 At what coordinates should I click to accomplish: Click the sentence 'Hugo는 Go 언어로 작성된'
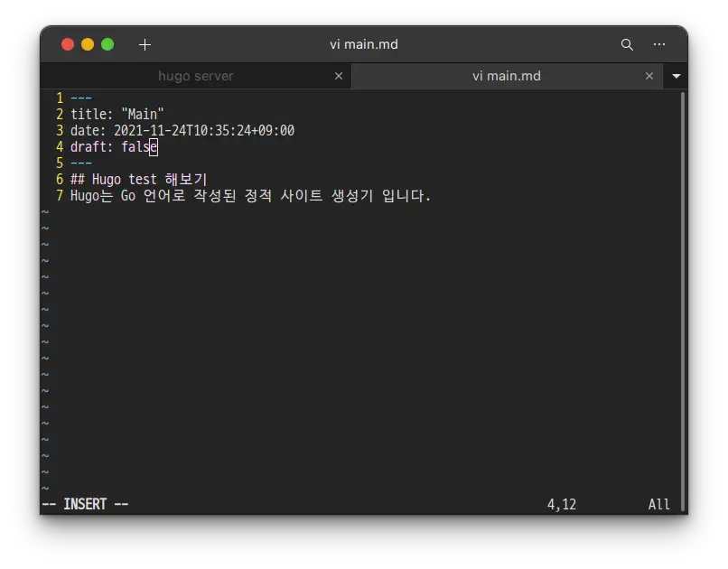pyautogui.click(x=154, y=195)
